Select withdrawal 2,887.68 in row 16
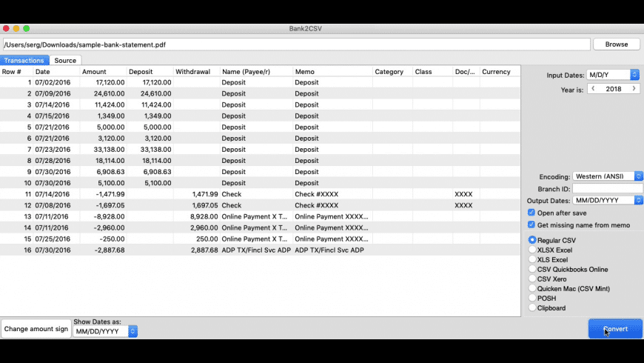This screenshot has width=644, height=363. 204,250
